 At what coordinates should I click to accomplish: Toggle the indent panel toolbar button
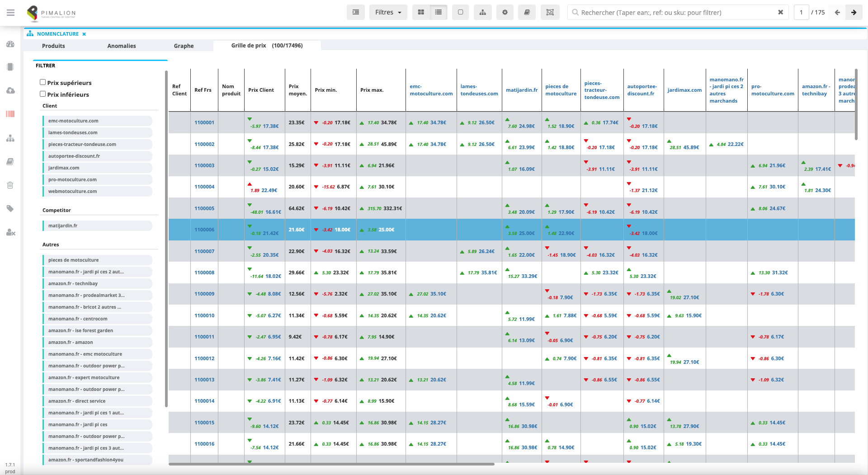[356, 12]
